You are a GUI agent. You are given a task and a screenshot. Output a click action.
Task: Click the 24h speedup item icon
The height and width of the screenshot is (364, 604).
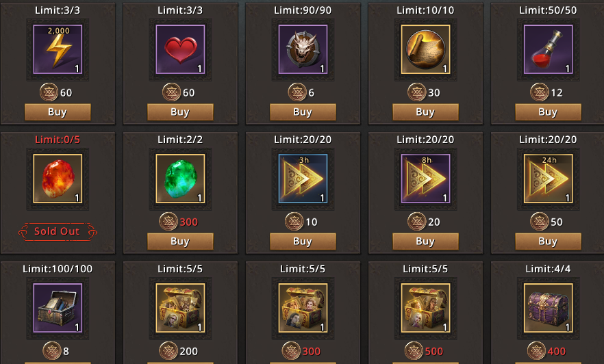548,179
